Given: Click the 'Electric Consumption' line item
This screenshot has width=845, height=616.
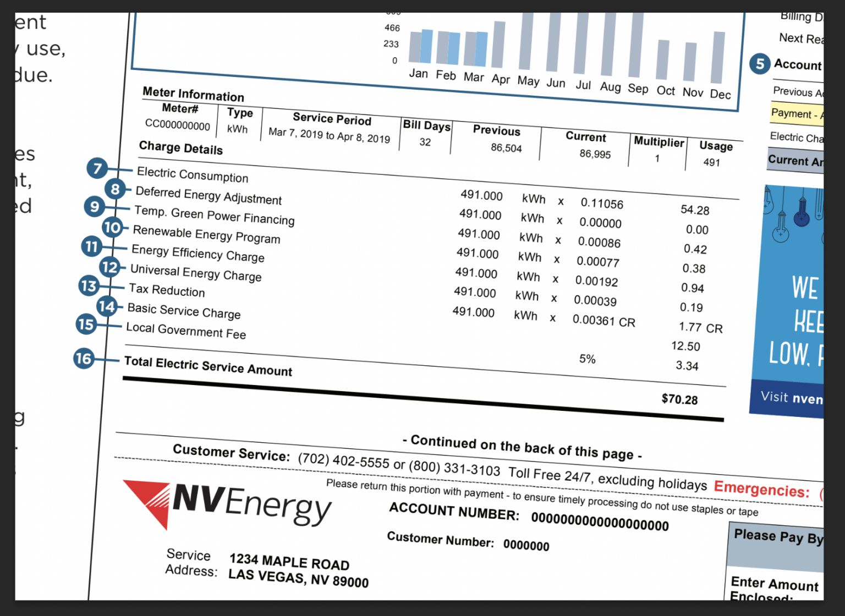Looking at the screenshot, I should (x=193, y=175).
